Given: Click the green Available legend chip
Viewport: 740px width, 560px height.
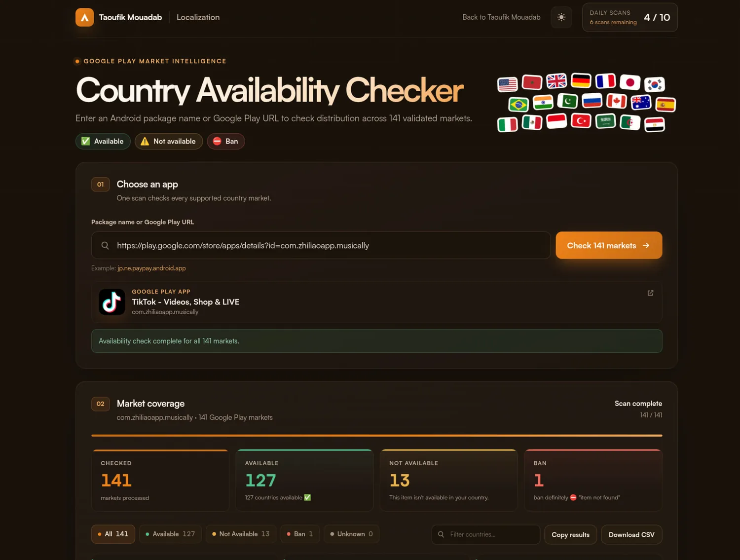Looking at the screenshot, I should (103, 141).
